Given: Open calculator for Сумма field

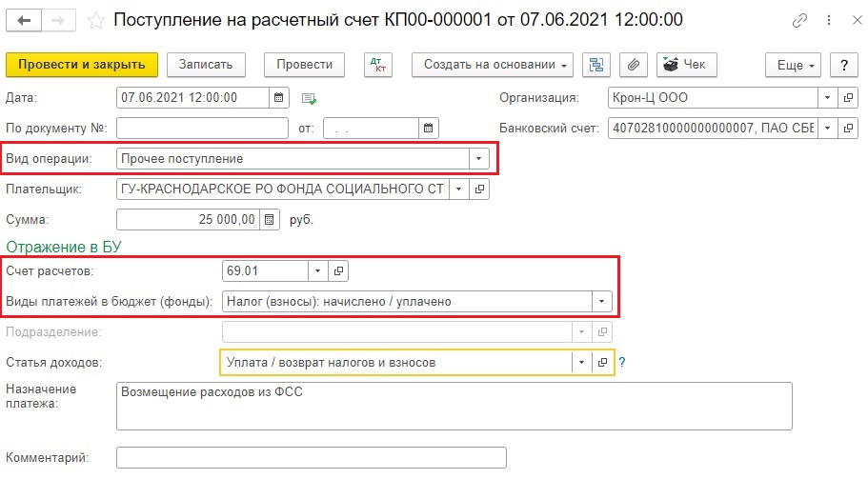Looking at the screenshot, I should (270, 220).
